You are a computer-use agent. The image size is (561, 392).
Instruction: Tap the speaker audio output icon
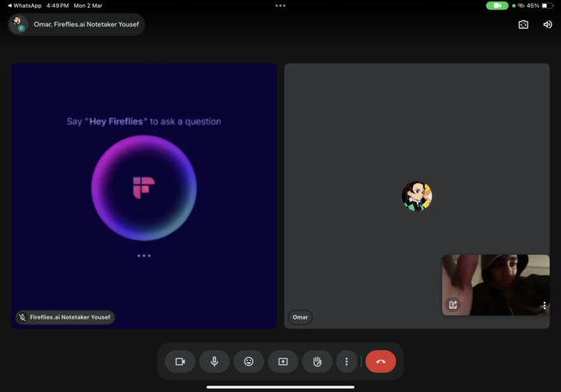pyautogui.click(x=548, y=24)
